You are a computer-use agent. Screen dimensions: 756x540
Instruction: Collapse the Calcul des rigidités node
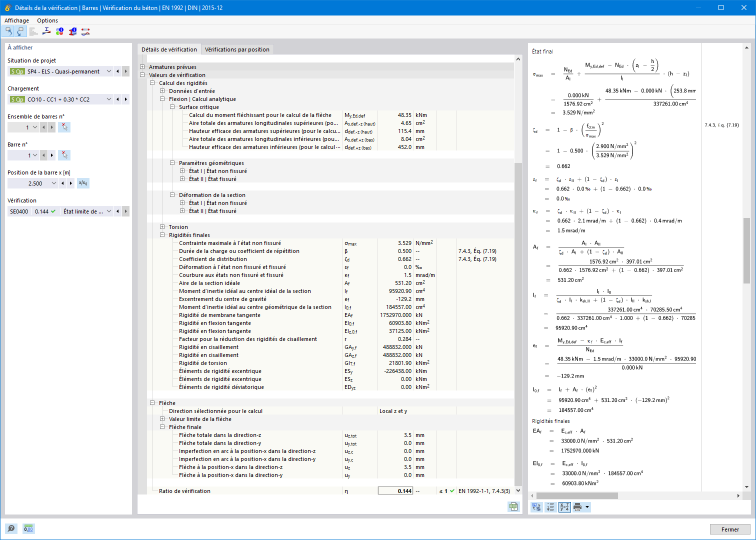(152, 83)
